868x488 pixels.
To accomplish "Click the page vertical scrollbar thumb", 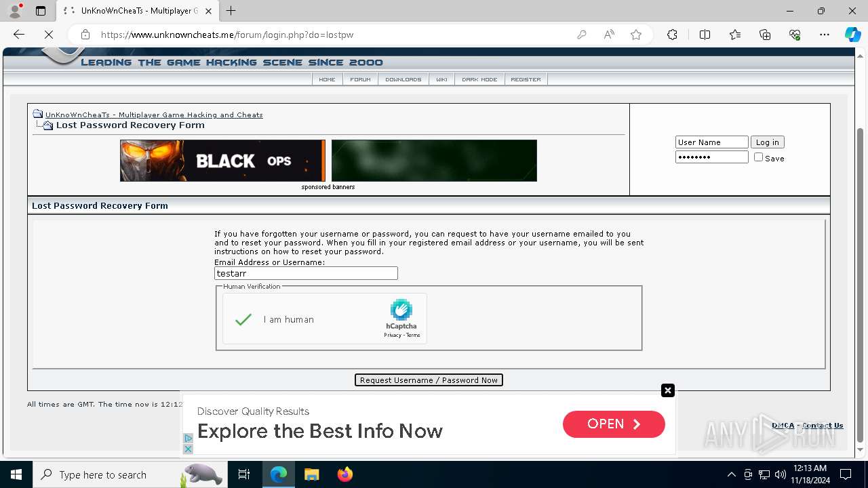I will [861, 285].
